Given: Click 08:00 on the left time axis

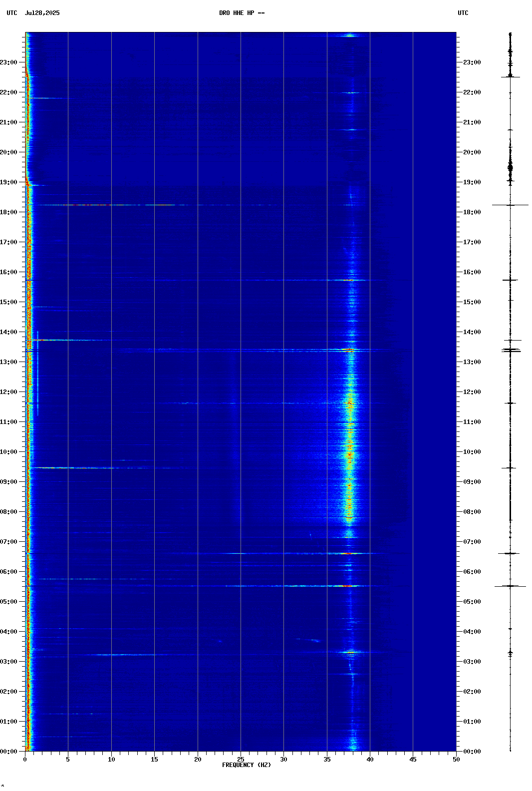Looking at the screenshot, I should pyautogui.click(x=8, y=512).
